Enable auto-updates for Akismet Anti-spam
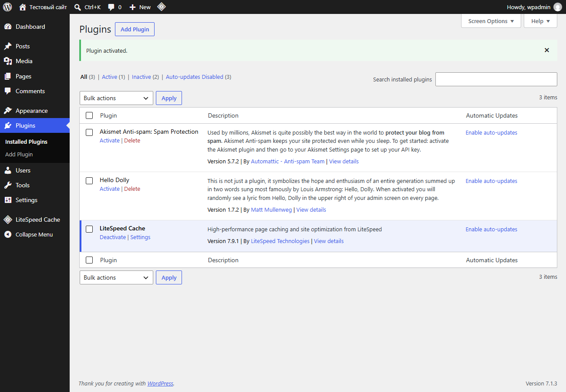566x392 pixels. point(492,133)
